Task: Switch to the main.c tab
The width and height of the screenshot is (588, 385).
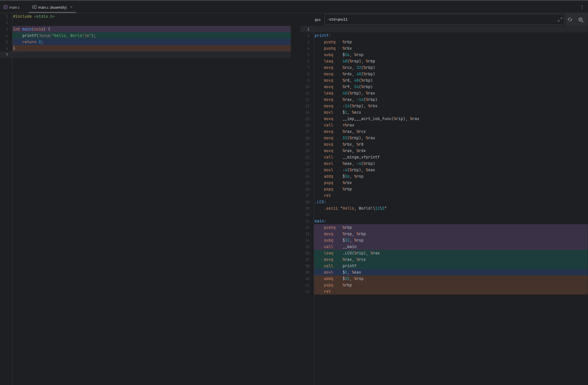Action: pos(15,7)
